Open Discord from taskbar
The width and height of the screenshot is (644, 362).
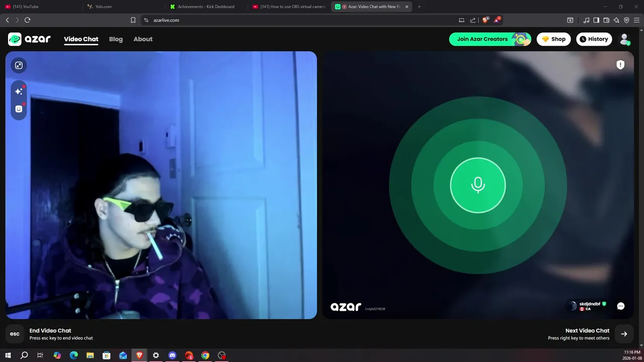[173, 355]
